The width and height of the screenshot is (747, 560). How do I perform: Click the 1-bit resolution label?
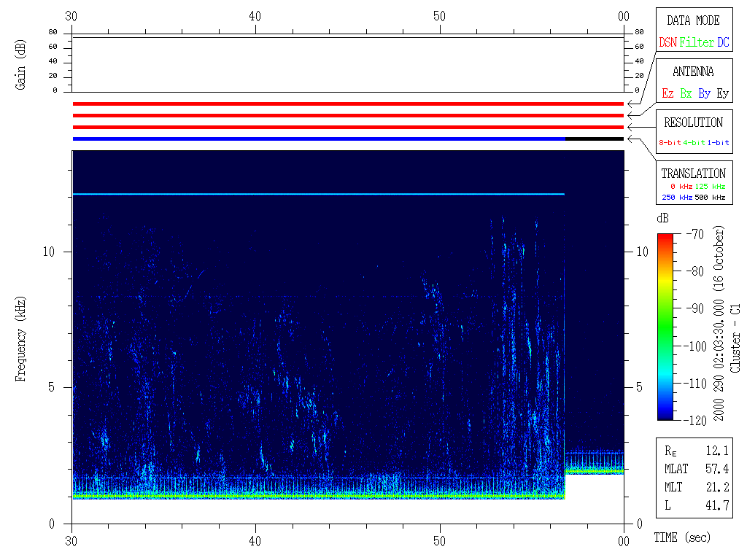(718, 143)
